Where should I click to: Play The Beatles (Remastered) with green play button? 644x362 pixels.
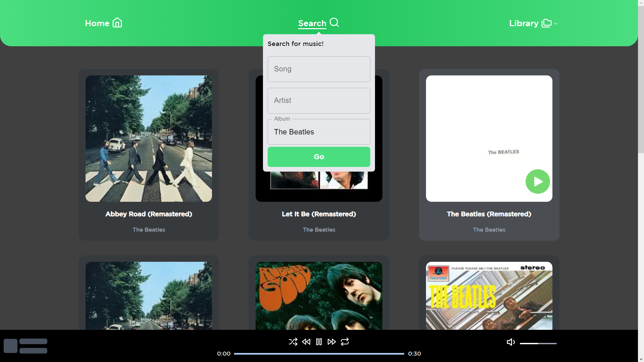tap(538, 181)
